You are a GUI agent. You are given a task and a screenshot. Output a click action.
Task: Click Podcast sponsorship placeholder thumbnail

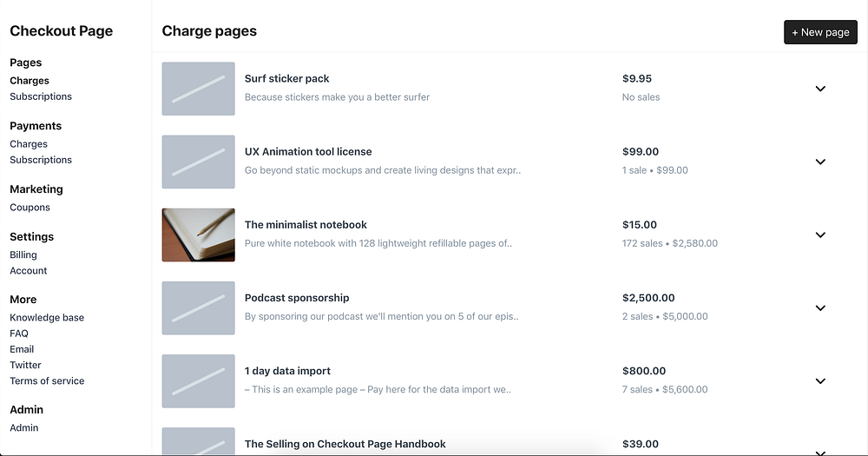point(198,307)
